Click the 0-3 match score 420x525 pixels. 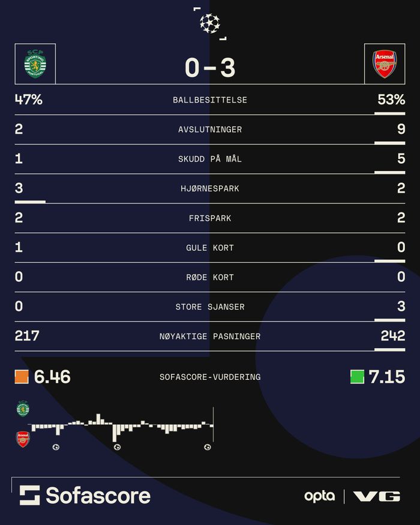point(210,67)
